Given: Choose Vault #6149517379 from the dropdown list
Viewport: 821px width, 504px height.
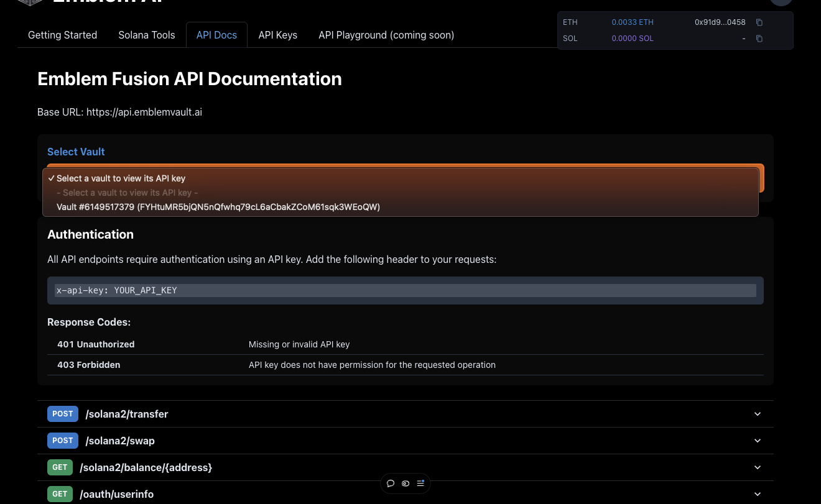Looking at the screenshot, I should 401,207.
